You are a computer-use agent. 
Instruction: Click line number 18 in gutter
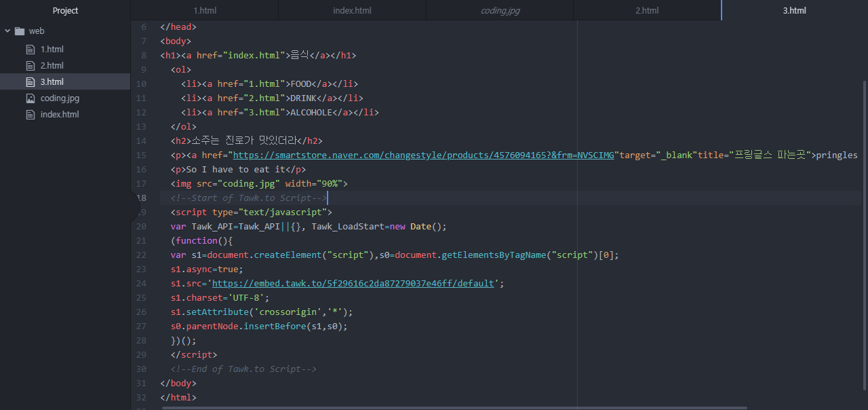tap(141, 198)
